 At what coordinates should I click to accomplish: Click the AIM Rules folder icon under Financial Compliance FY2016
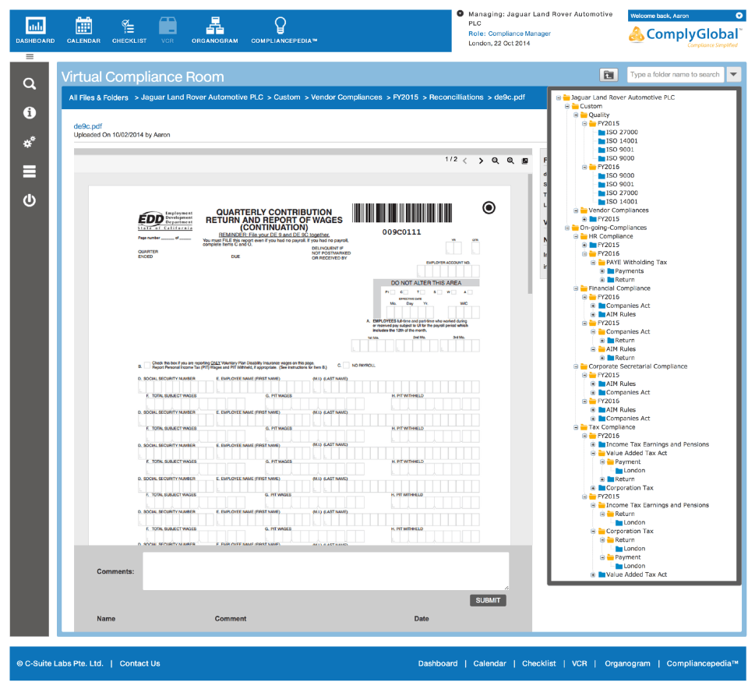tap(602, 314)
